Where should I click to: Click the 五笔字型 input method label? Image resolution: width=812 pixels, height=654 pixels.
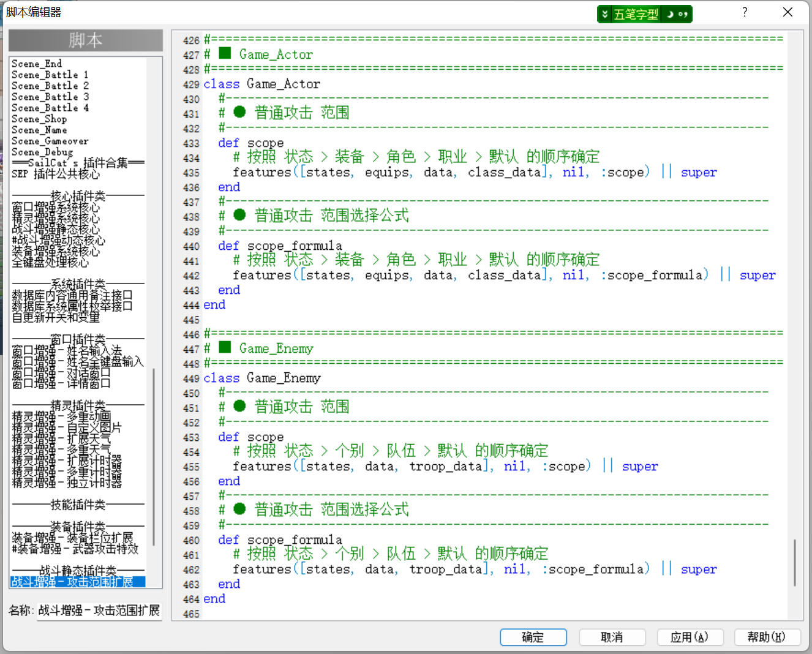636,14
